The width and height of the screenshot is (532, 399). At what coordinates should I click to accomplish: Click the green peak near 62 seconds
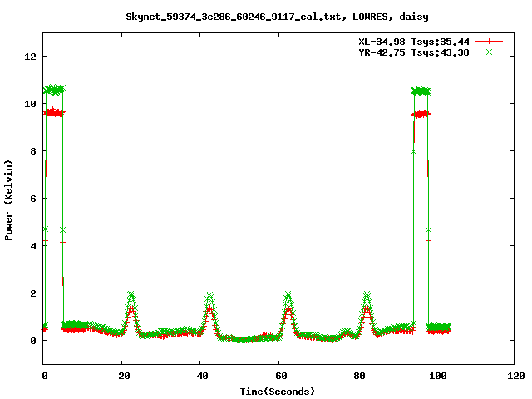288,294
